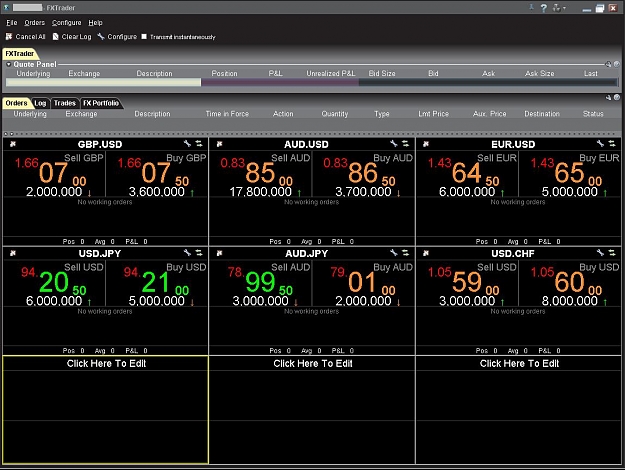Click the Status column header in Orders

pos(593,114)
